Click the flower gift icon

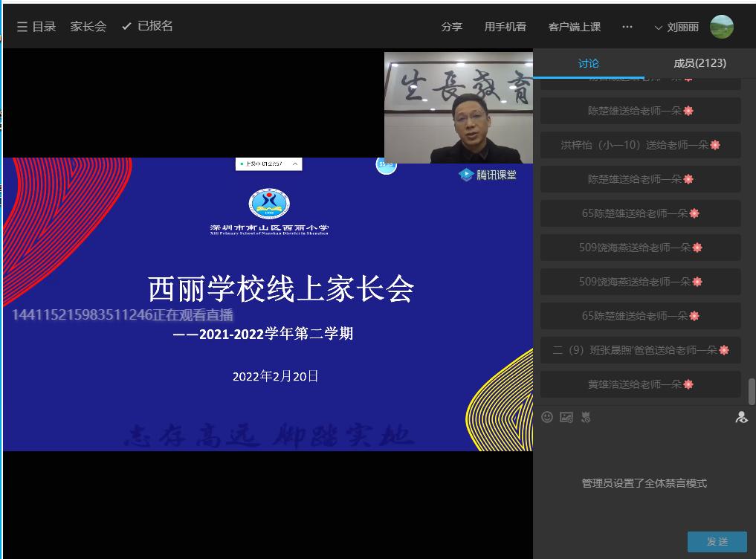(586, 417)
